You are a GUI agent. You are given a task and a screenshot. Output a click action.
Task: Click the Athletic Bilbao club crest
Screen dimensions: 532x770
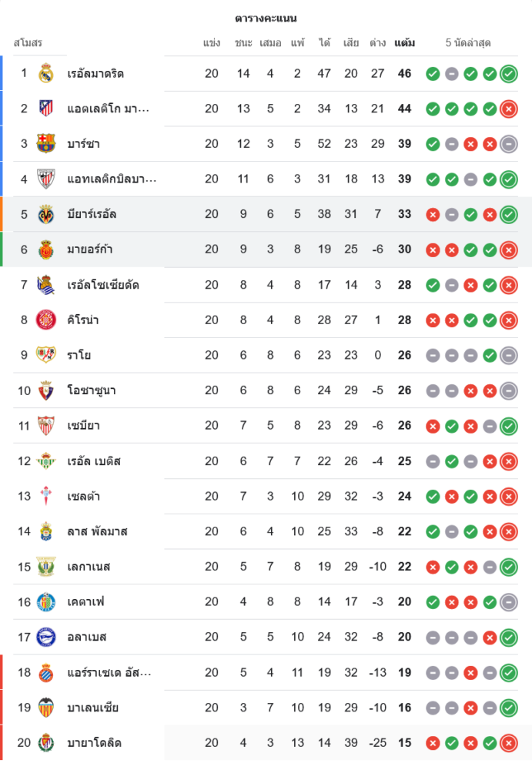[46, 179]
